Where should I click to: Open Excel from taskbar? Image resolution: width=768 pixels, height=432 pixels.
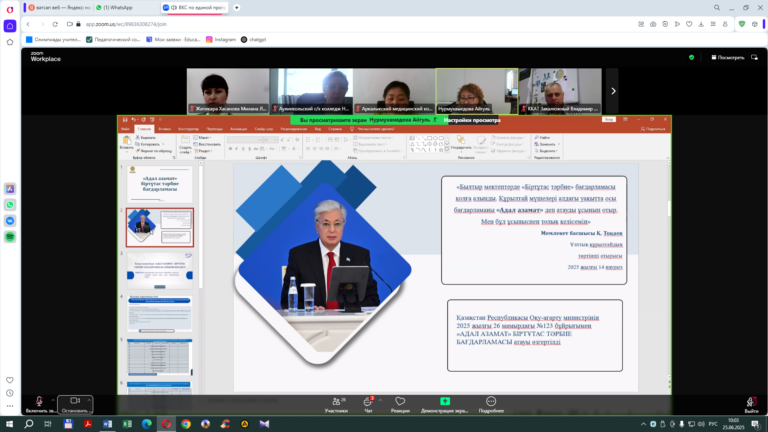[x=127, y=424]
